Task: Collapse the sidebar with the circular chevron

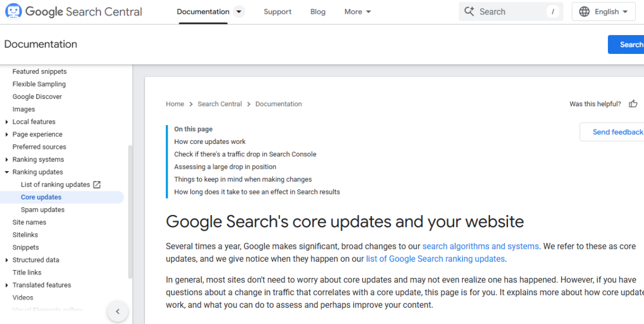Action: [x=118, y=311]
